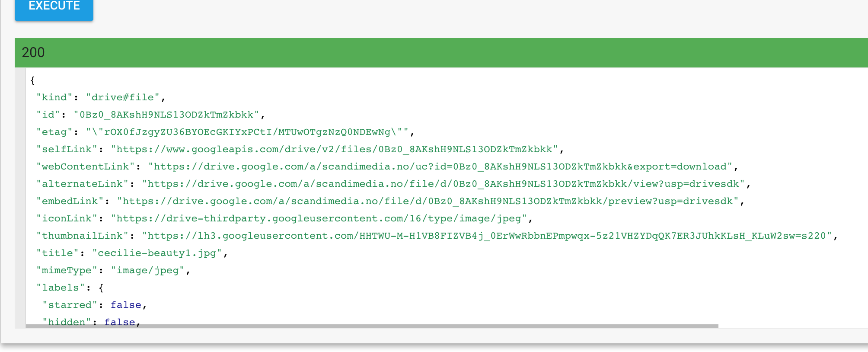This screenshot has height=352, width=868.
Task: Click the webContentLink export=download URL
Action: pyautogui.click(x=440, y=166)
